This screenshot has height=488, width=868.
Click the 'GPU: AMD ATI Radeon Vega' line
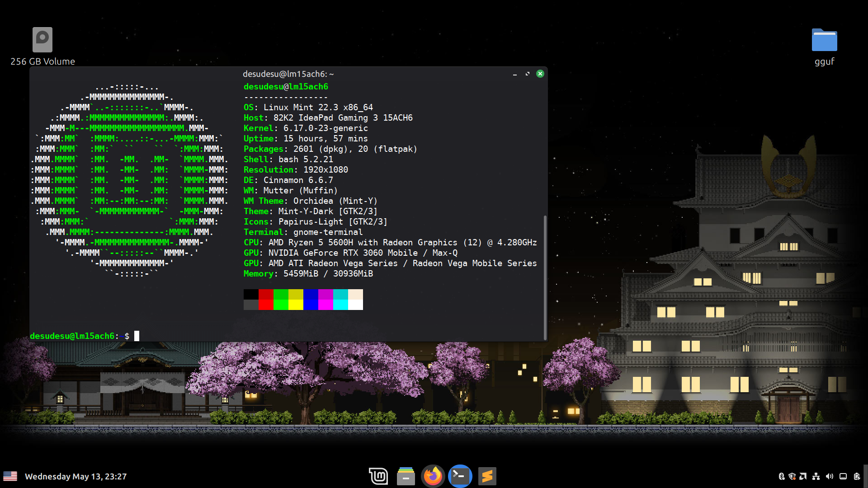click(390, 263)
